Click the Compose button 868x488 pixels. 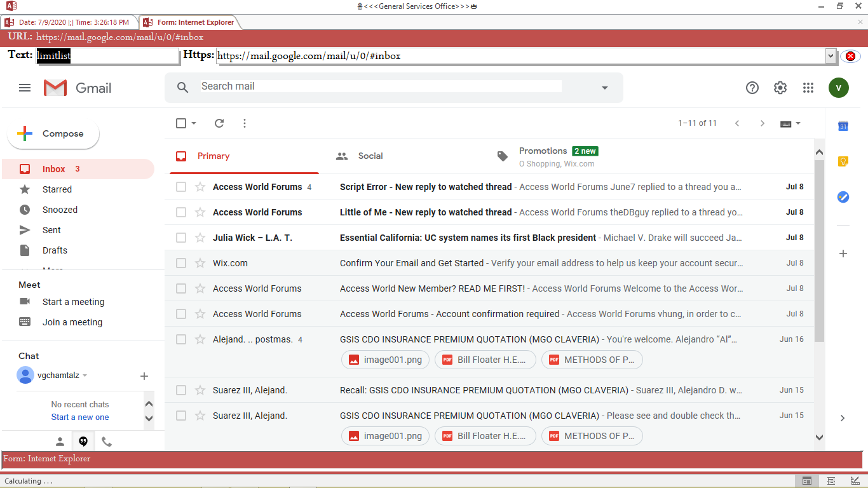pyautogui.click(x=53, y=134)
